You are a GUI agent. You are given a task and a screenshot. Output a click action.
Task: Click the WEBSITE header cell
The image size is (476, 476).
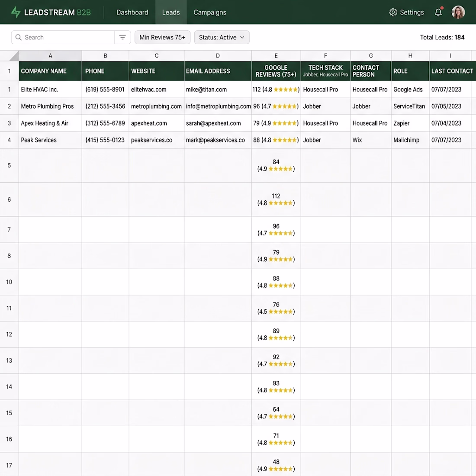156,71
